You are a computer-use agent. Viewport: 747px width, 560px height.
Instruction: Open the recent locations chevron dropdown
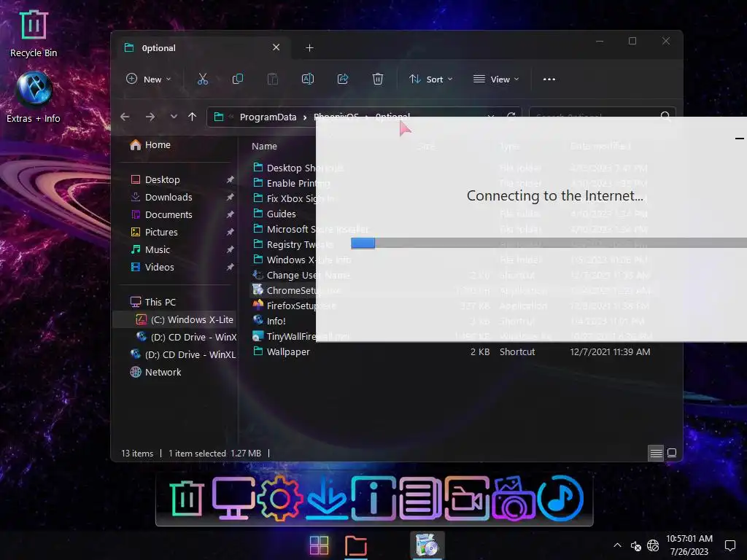(x=174, y=117)
